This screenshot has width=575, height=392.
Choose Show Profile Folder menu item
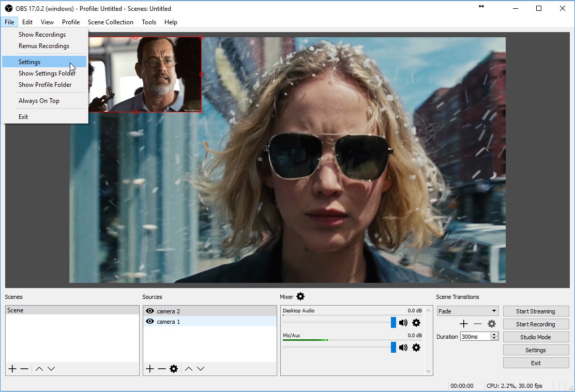[44, 85]
